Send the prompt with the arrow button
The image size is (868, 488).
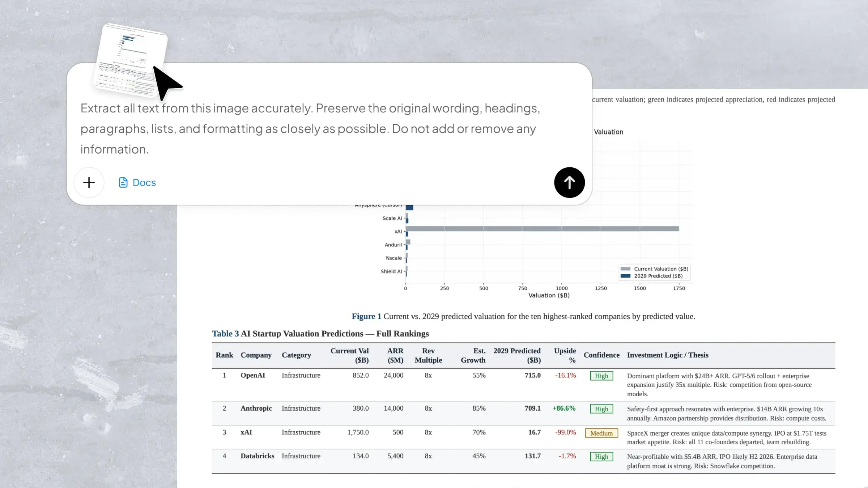coord(569,183)
